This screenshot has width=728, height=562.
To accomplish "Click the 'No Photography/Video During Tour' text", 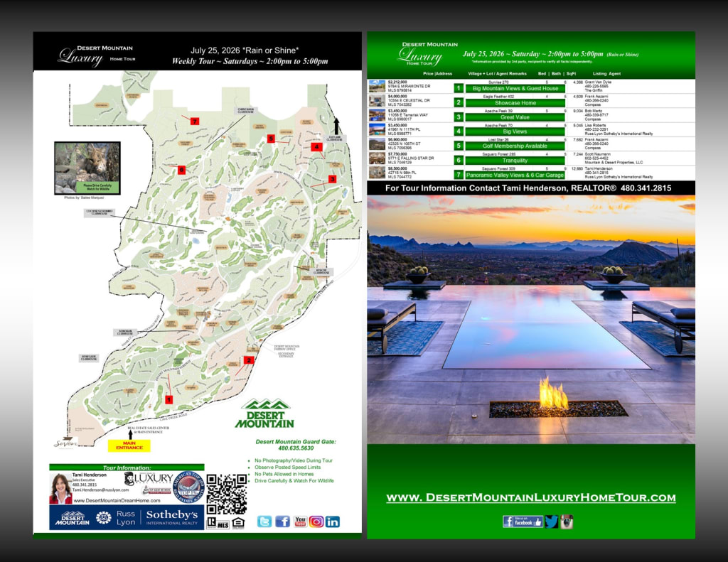I will [294, 460].
